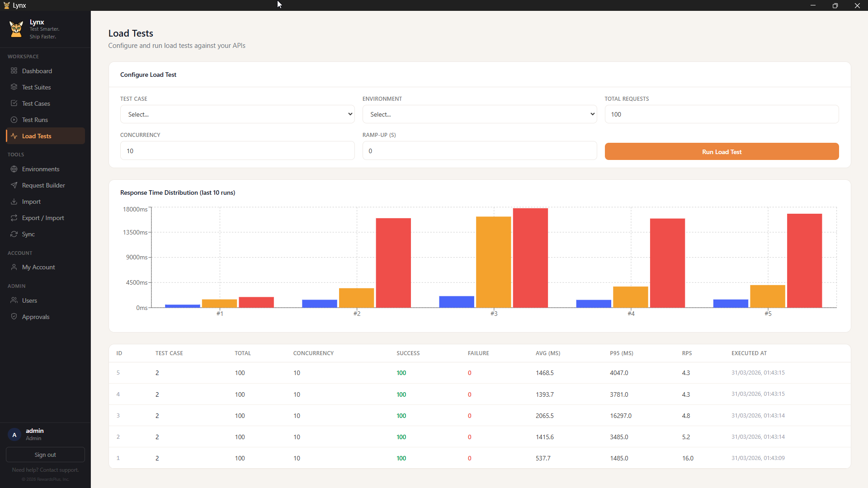Image resolution: width=868 pixels, height=488 pixels.
Task: Go to My Account page
Action: 38,267
